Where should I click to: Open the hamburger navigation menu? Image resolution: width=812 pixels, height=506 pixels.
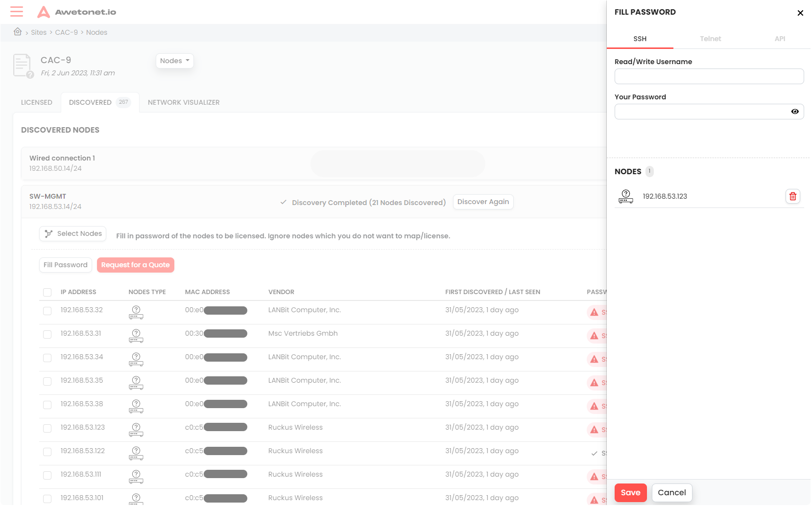click(17, 12)
